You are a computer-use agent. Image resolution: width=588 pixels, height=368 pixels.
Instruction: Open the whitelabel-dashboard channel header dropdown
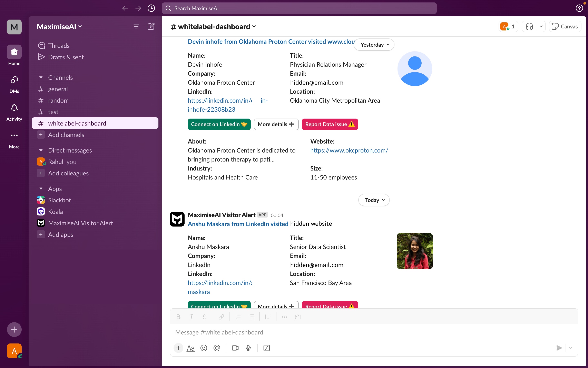coord(213,27)
